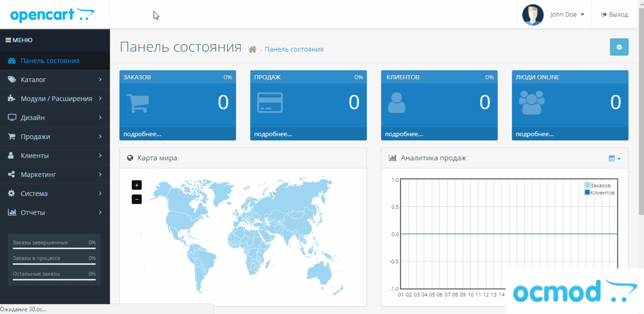644x314 pixels.
Task: Zoom out on the world map
Action: [x=136, y=199]
